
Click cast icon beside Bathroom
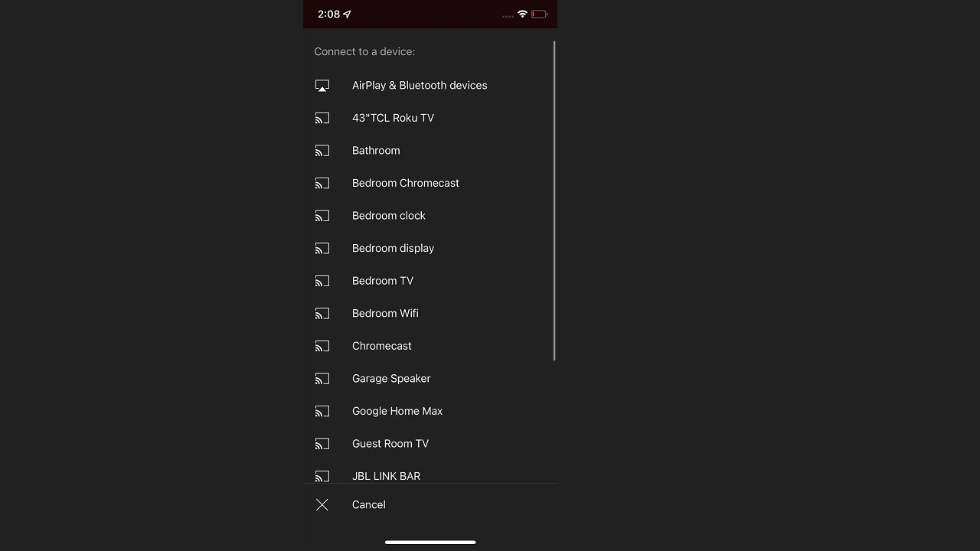click(322, 151)
